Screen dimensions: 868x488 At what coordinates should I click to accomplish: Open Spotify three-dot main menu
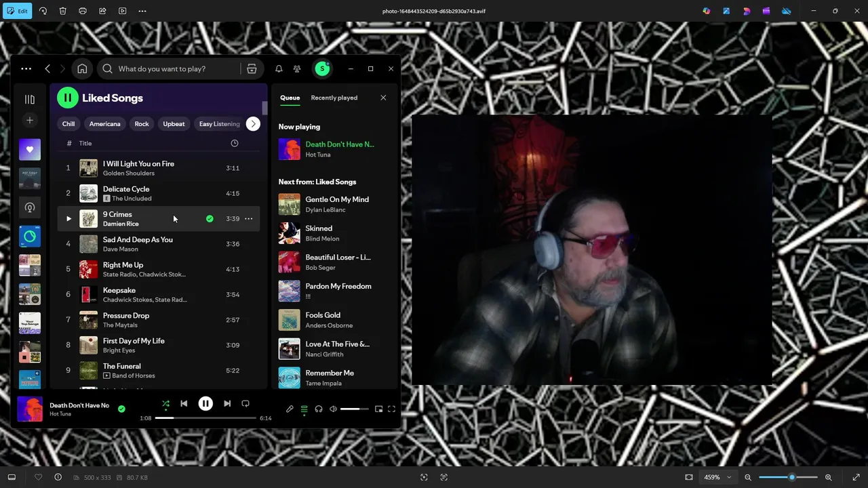click(26, 68)
